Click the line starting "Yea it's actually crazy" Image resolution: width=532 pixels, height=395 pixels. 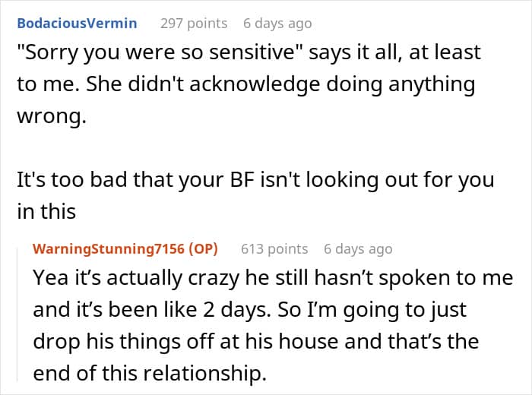pyautogui.click(x=273, y=278)
